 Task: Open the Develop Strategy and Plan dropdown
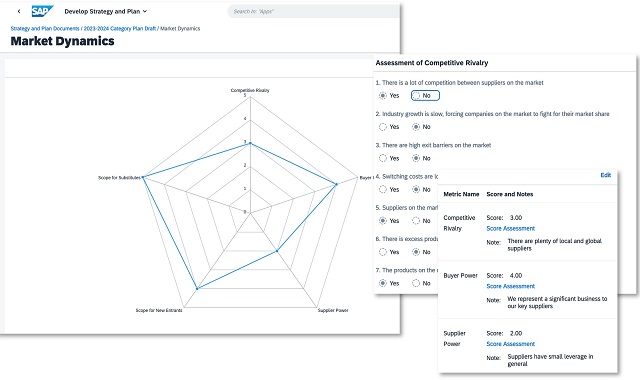106,11
